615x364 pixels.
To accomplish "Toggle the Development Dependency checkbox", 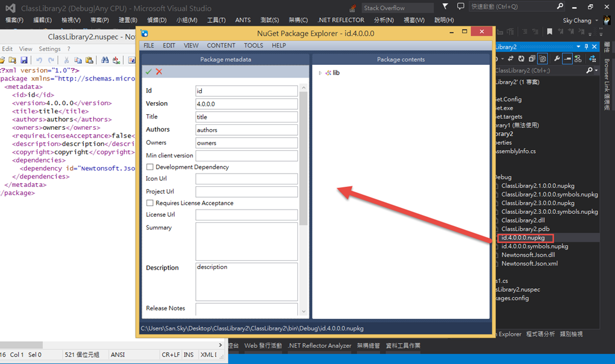I will point(150,167).
